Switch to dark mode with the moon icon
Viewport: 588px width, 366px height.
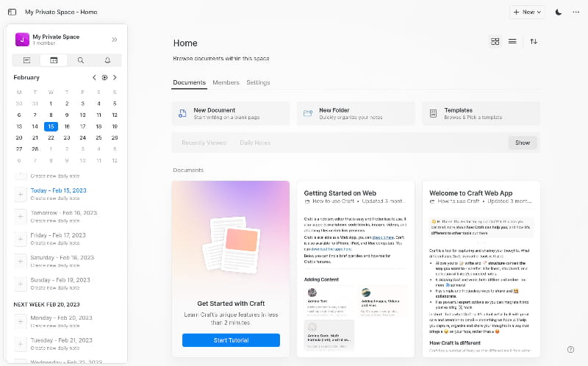pos(559,12)
